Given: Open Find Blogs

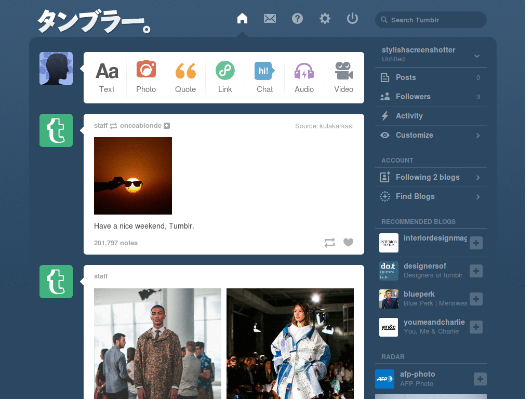Looking at the screenshot, I should coord(431,196).
